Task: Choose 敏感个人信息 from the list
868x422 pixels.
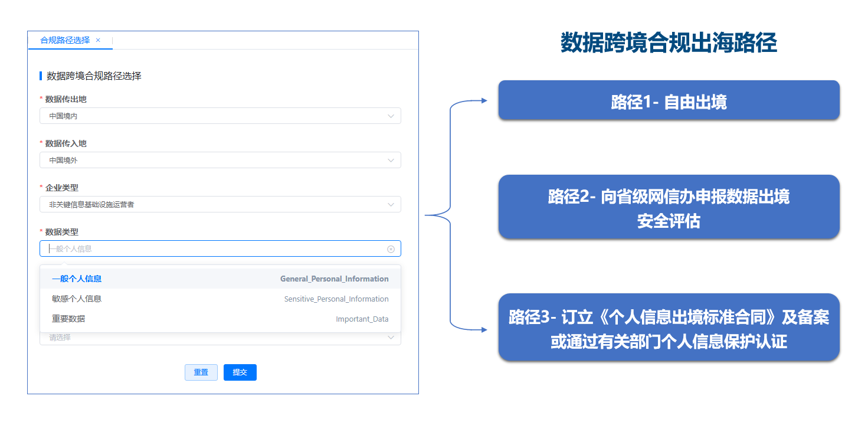Action: coord(77,299)
